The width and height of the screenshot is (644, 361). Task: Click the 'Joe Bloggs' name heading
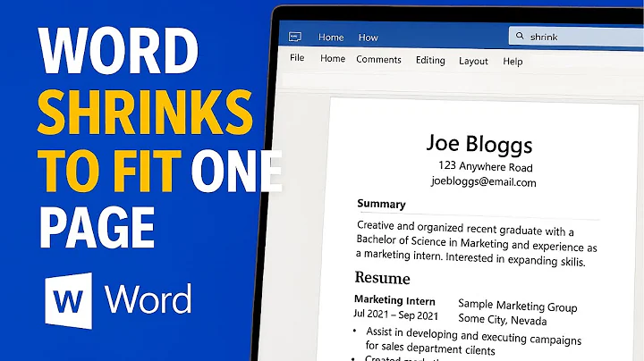(479, 144)
